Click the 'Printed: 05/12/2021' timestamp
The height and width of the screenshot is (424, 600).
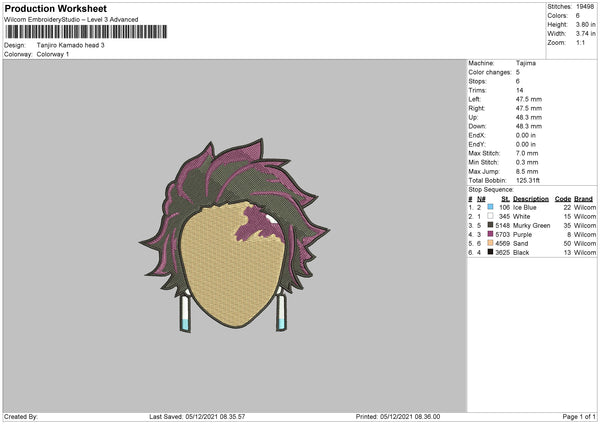[x=398, y=416]
